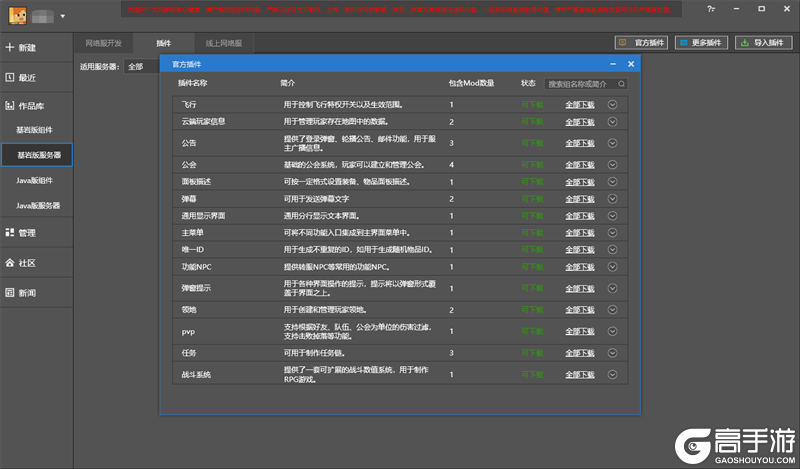The width and height of the screenshot is (800, 469).
Task: Click 全部下载 for 任务 plugin
Action: (580, 353)
